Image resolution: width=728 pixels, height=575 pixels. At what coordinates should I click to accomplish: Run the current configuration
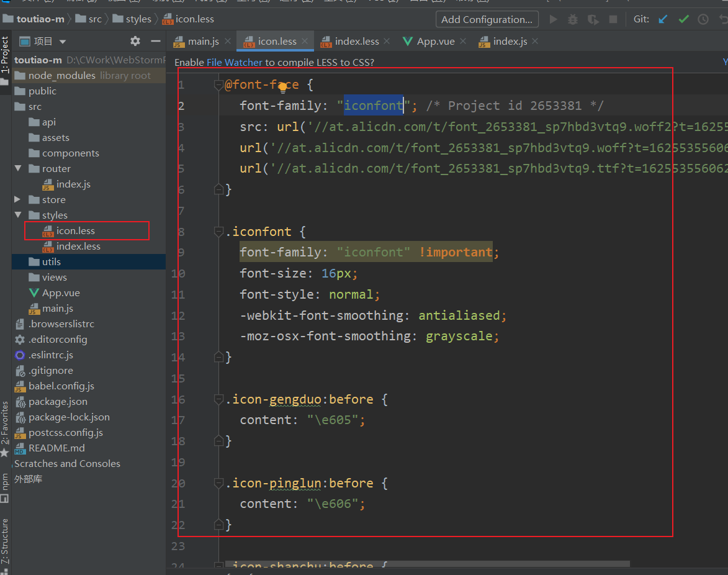click(553, 19)
